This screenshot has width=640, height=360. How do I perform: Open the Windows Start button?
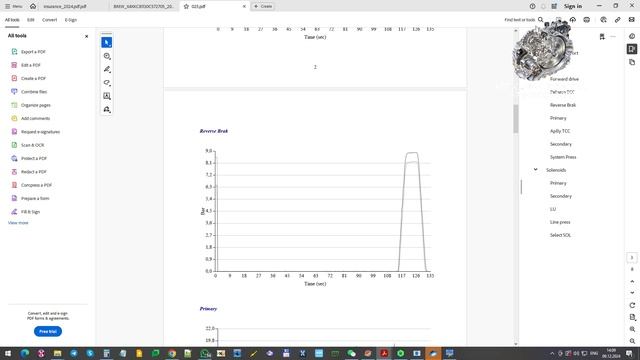[x=8, y=353]
